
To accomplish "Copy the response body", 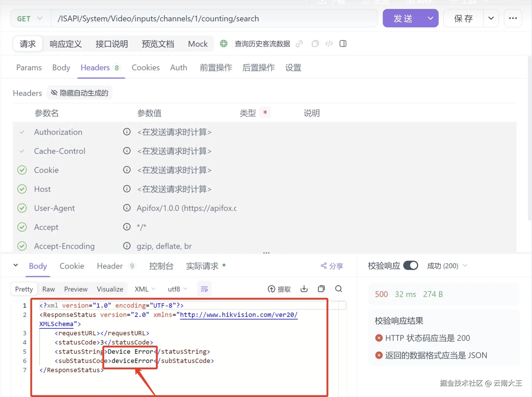I will [x=321, y=289].
